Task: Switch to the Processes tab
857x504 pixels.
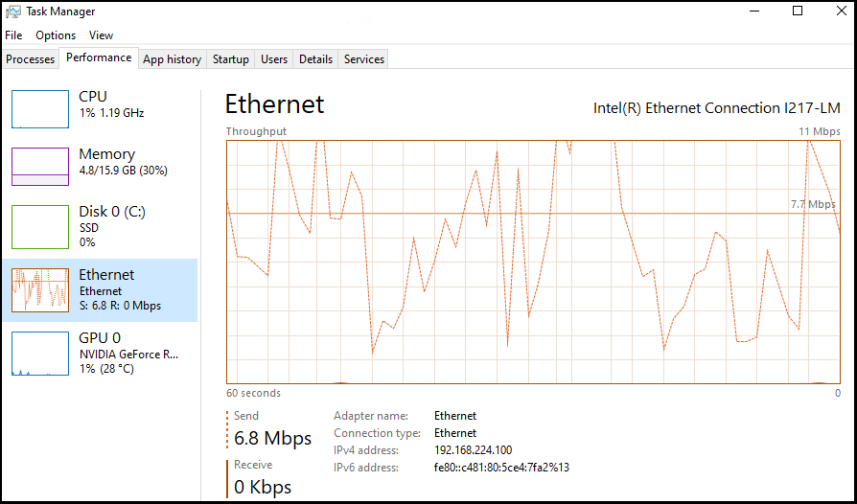Action: point(31,59)
